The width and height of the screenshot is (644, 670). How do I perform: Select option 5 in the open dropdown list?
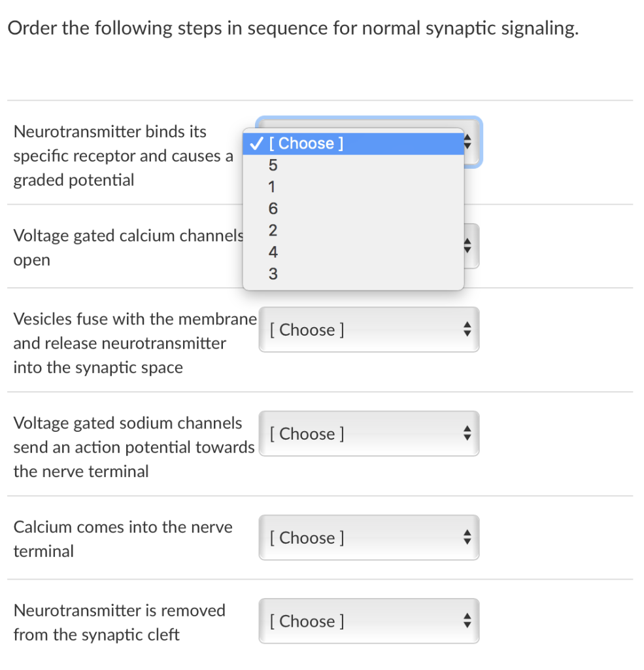272,165
